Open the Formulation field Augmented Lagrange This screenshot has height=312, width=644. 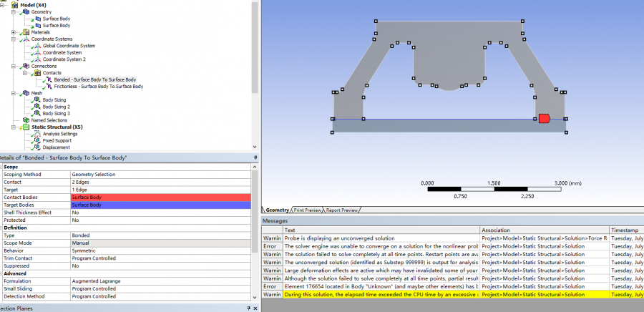click(x=160, y=281)
